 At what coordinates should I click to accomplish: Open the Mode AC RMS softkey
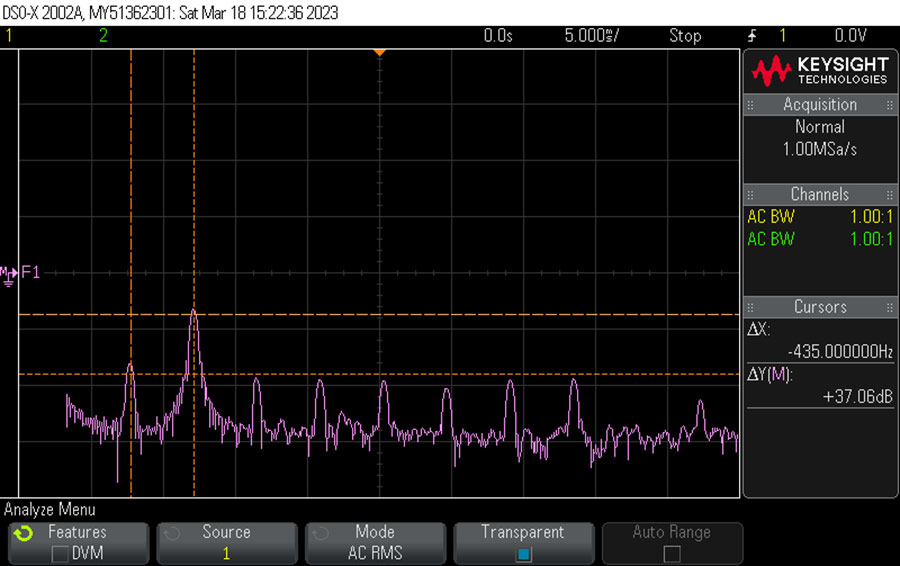[375, 542]
